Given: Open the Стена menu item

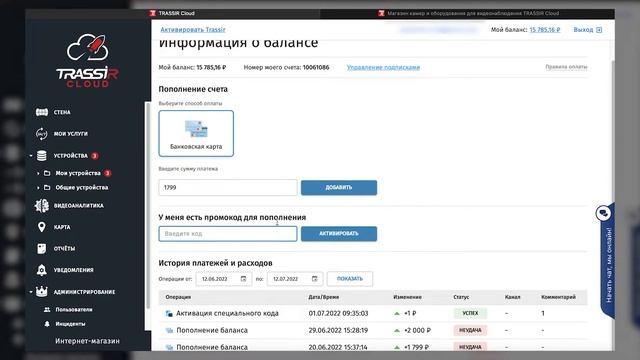Looking at the screenshot, I should (62, 112).
